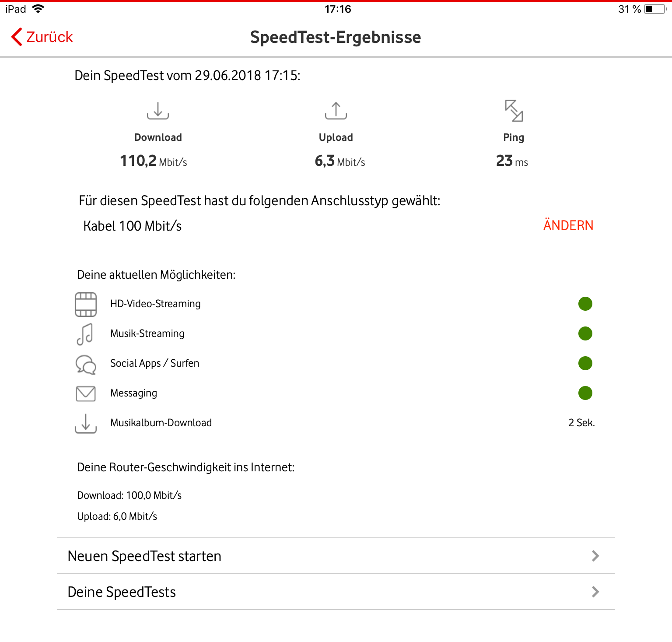Tap the green status dot for Musik-Streaming
The image size is (672, 642).
point(585,333)
